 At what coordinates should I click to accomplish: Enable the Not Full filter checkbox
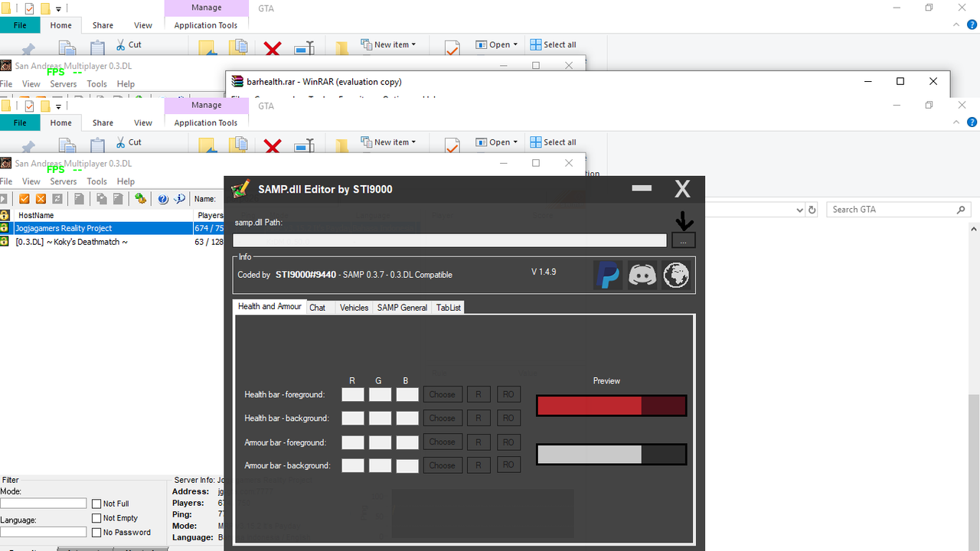click(x=96, y=504)
